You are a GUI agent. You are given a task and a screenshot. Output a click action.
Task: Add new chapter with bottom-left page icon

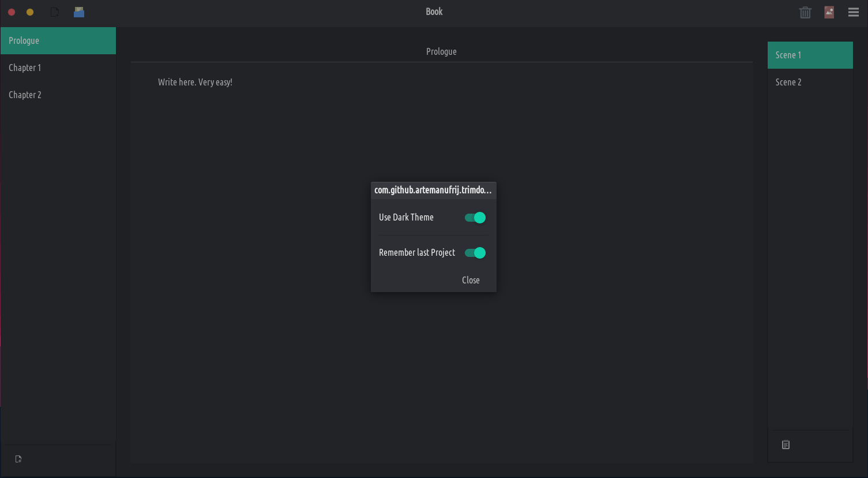pyautogui.click(x=18, y=459)
